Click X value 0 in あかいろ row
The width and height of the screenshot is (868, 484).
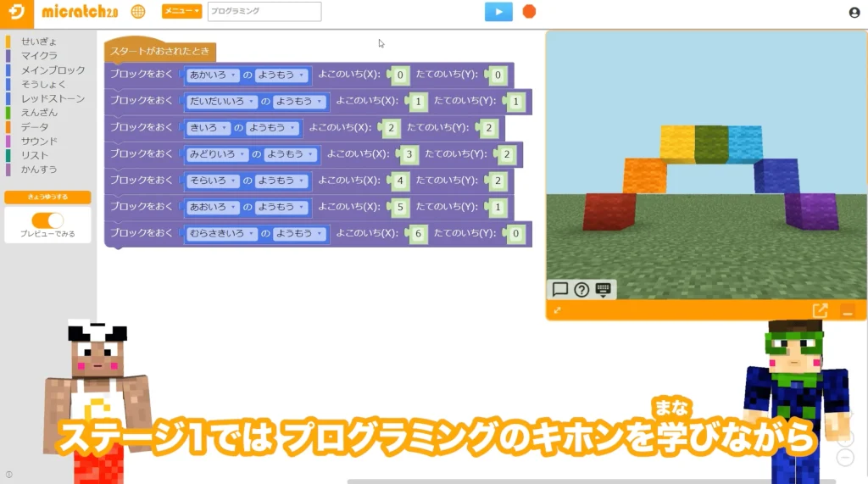tap(400, 75)
